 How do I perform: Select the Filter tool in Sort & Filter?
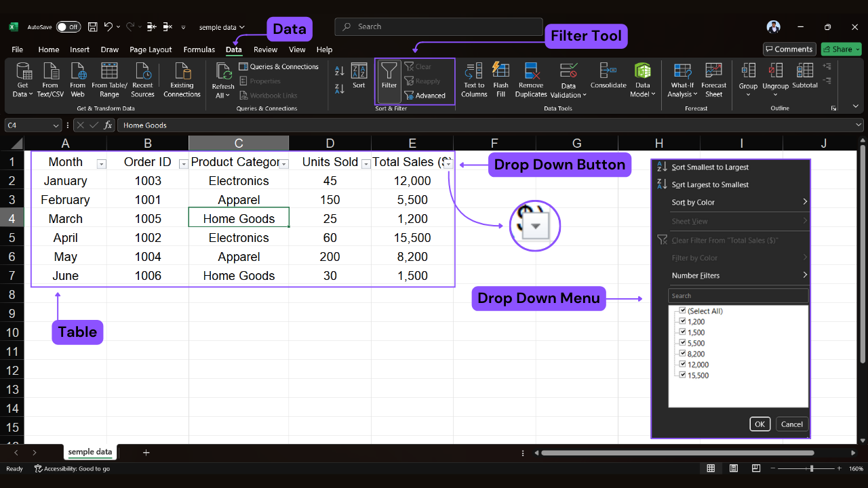tap(389, 80)
